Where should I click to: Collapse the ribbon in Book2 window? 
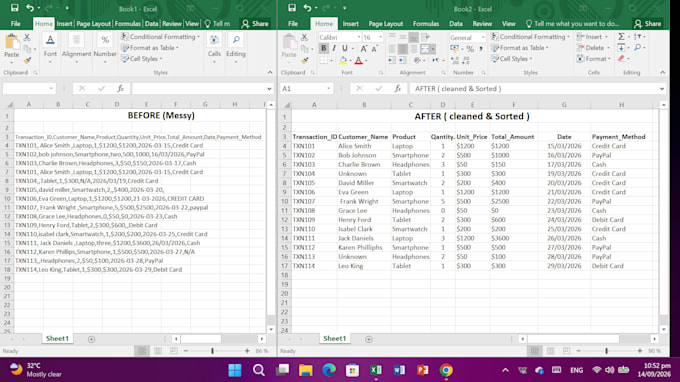coord(662,72)
